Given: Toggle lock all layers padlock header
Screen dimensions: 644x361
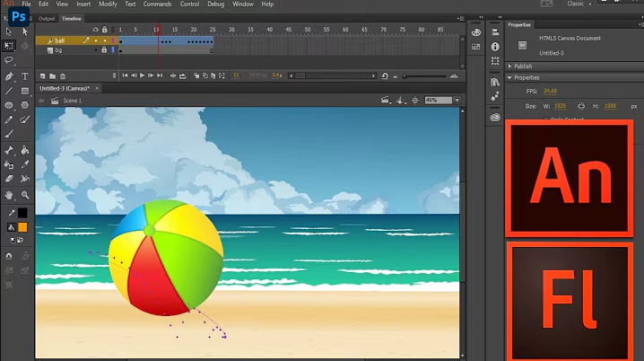Looking at the screenshot, I should [105, 30].
